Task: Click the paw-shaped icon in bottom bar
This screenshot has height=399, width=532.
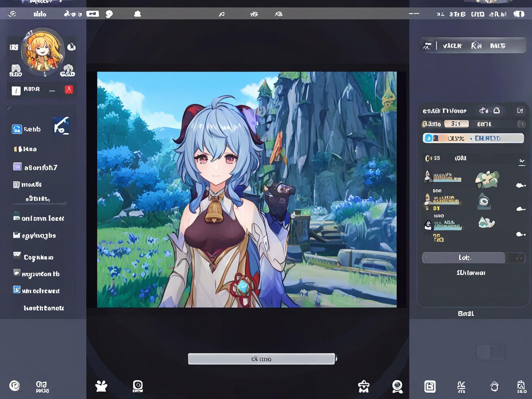Action: point(101,387)
